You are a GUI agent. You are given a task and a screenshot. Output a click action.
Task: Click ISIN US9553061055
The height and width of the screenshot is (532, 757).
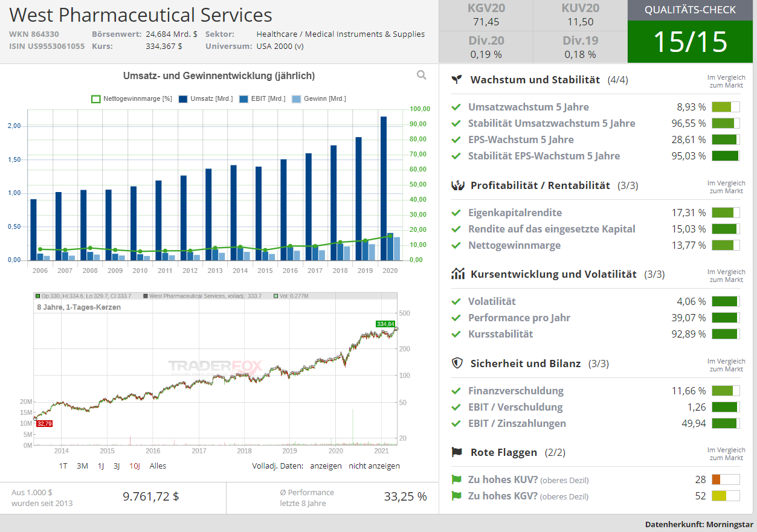click(x=47, y=46)
